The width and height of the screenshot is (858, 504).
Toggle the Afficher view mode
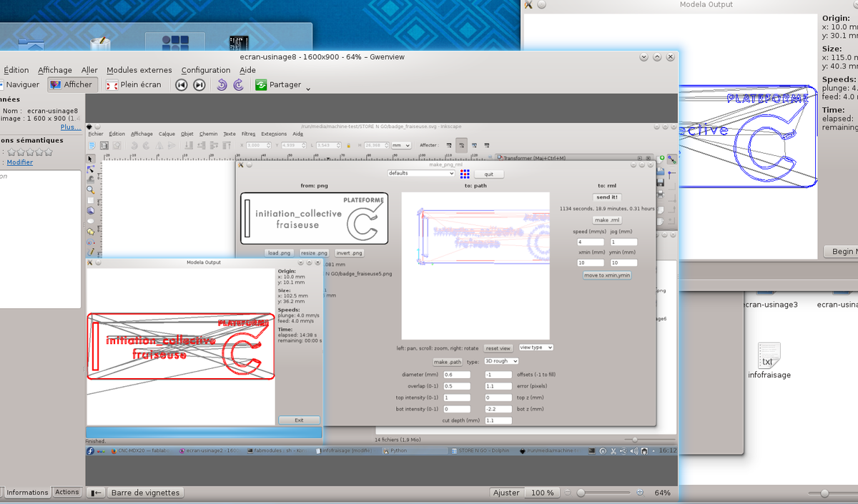pos(71,84)
